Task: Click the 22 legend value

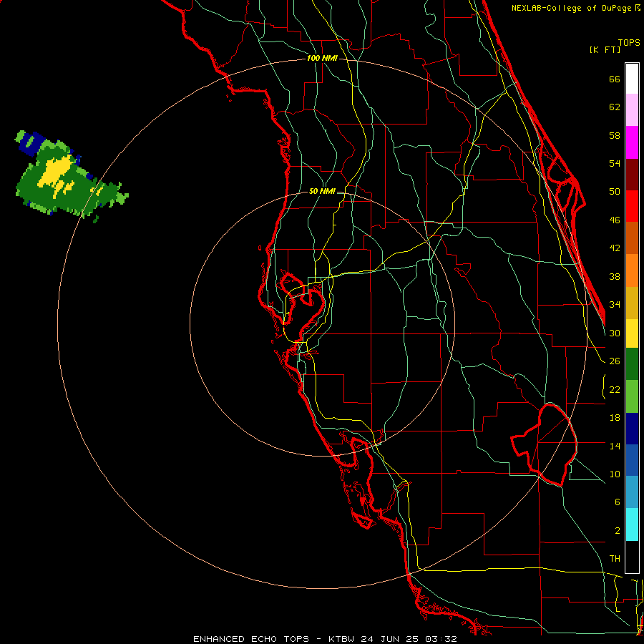Action: pyautogui.click(x=615, y=389)
